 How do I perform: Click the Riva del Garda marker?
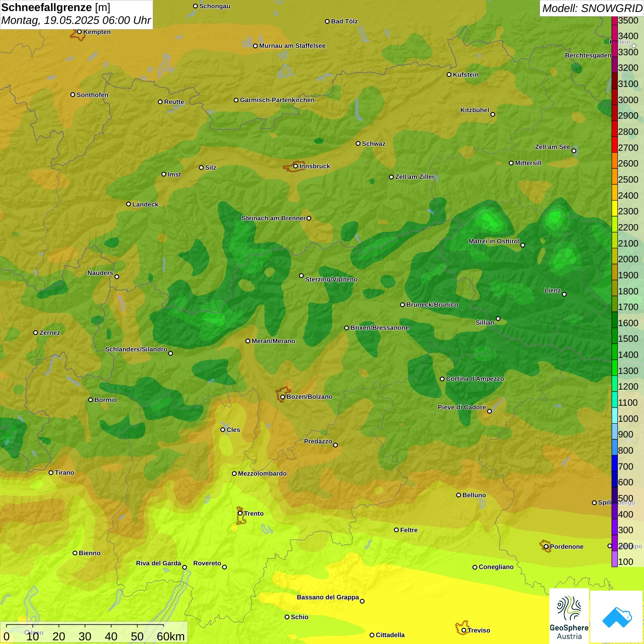pyautogui.click(x=184, y=567)
